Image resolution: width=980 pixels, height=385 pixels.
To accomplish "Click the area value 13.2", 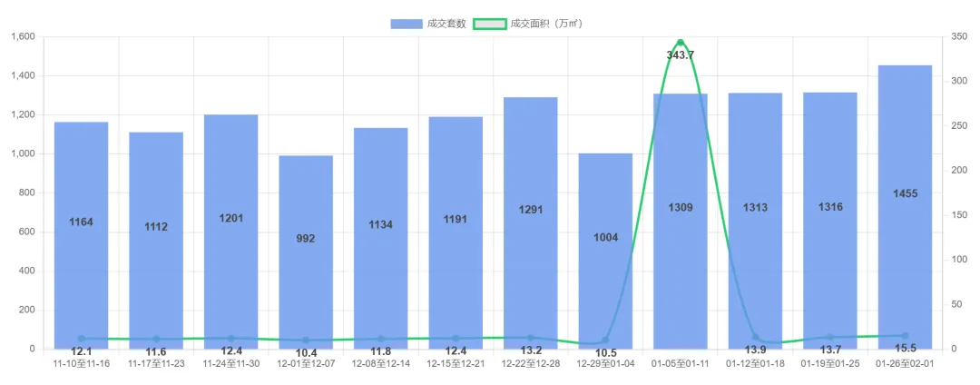I will tap(531, 350).
